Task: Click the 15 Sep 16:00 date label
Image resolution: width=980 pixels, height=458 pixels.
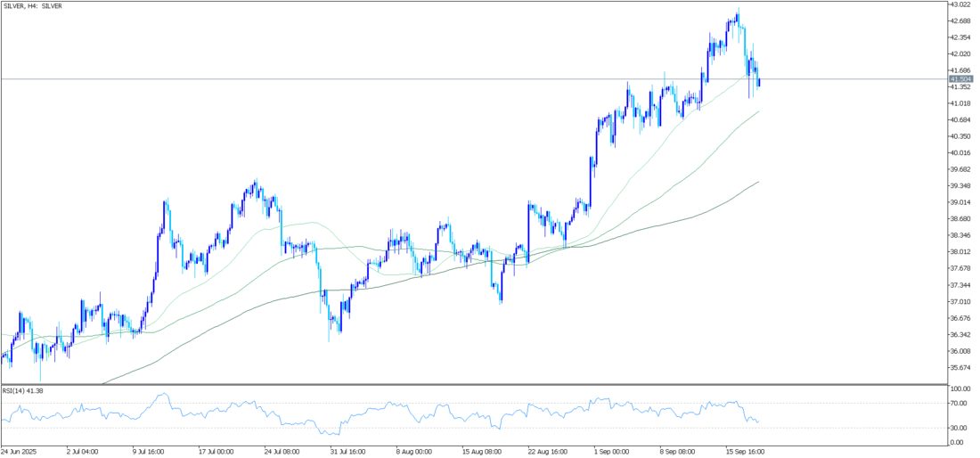Action: [x=743, y=451]
